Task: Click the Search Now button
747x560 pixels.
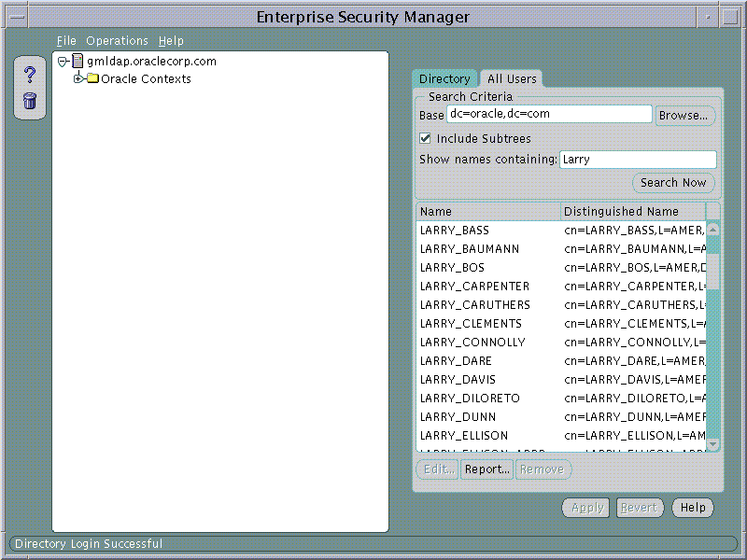Action: click(673, 182)
